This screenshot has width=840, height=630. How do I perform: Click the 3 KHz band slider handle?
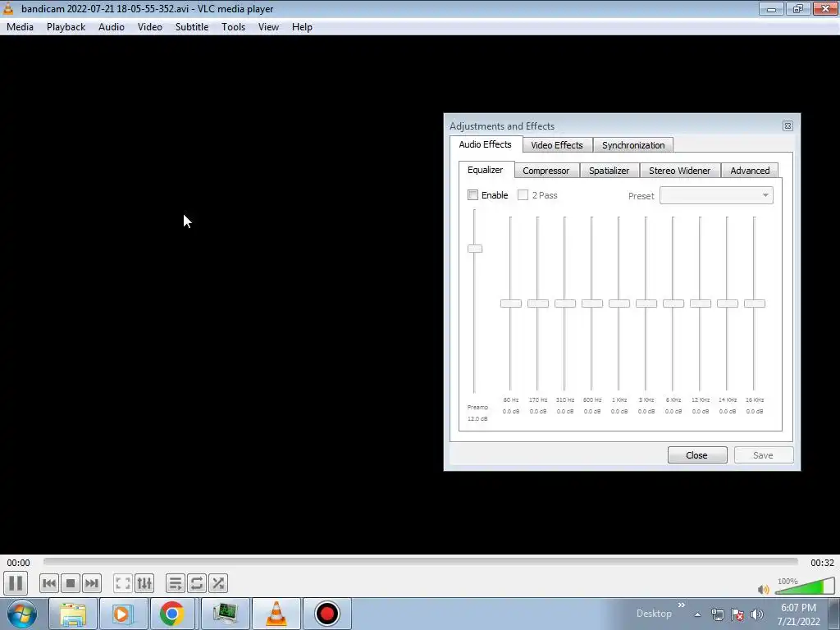[646, 304]
